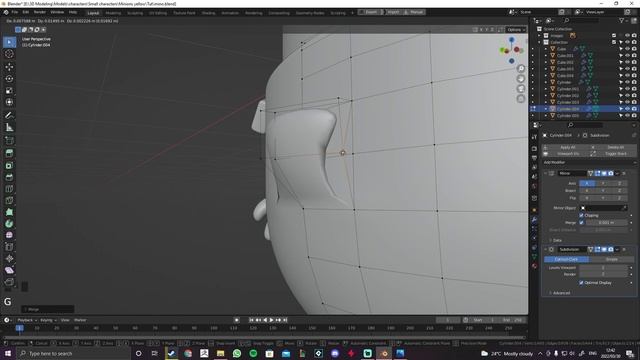Open the Add Modifier dropdown
Viewport: 640px width, 360px height.
click(x=589, y=162)
